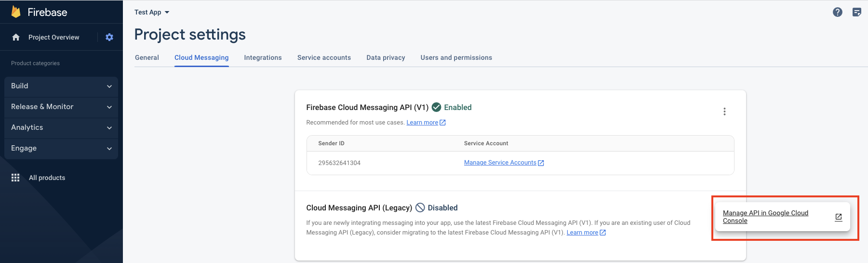Open the Test App project dropdown

[152, 12]
